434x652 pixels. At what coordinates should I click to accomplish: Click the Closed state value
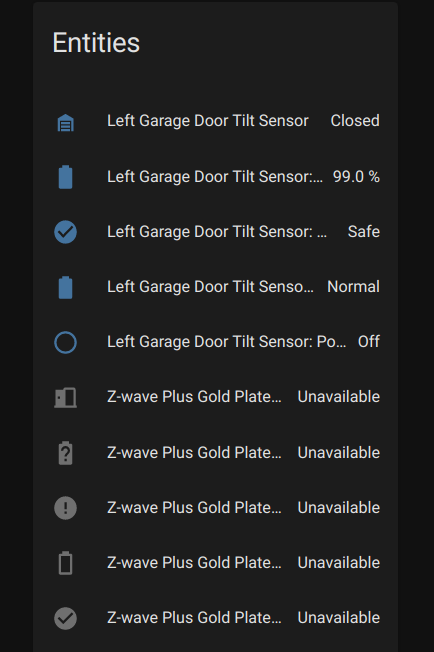click(355, 121)
